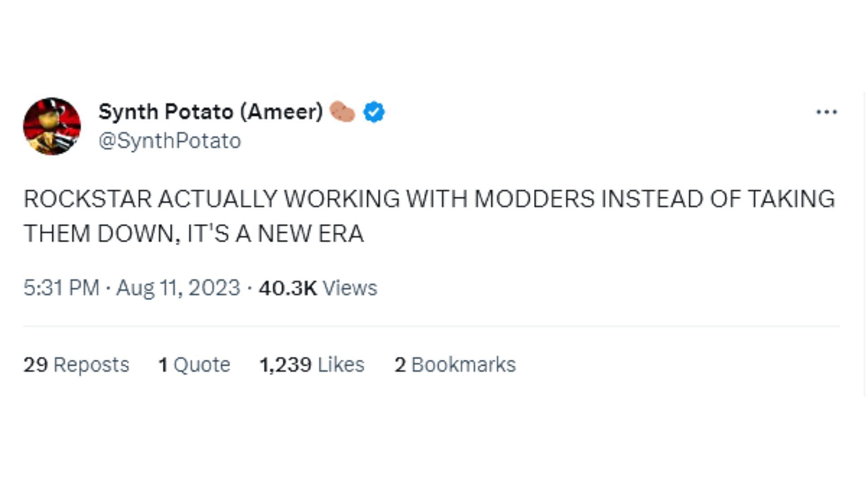Click the potato emoji beside the name
Image resolution: width=868 pixels, height=488 pixels.
tap(342, 112)
